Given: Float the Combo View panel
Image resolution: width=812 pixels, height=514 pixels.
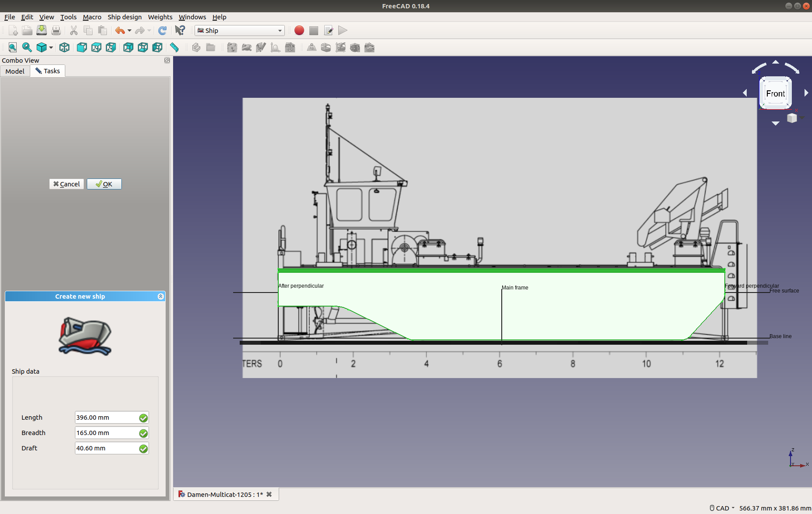Looking at the screenshot, I should coord(167,61).
